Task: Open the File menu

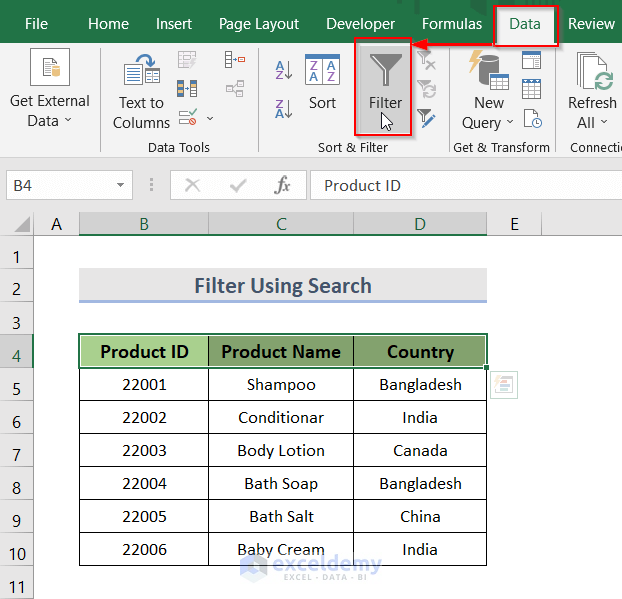Action: coord(36,23)
